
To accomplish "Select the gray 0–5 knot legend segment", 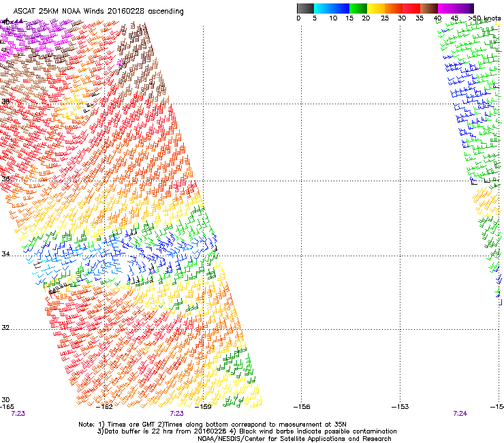I will (x=305, y=8).
